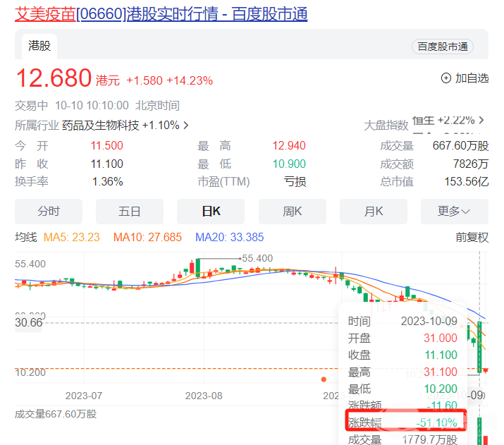The image size is (504, 445).
Task: Open the 更多 dropdown
Action: [x=455, y=212]
